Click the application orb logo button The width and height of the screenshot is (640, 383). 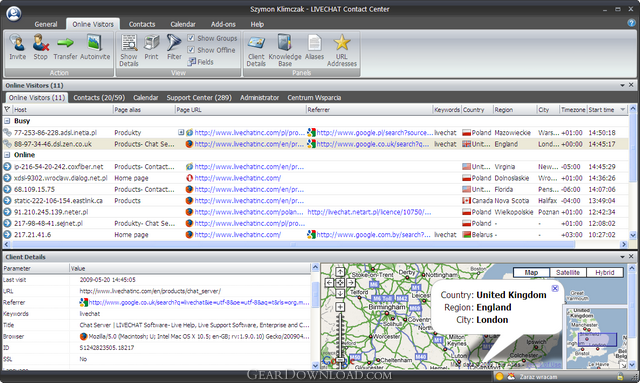[13, 13]
